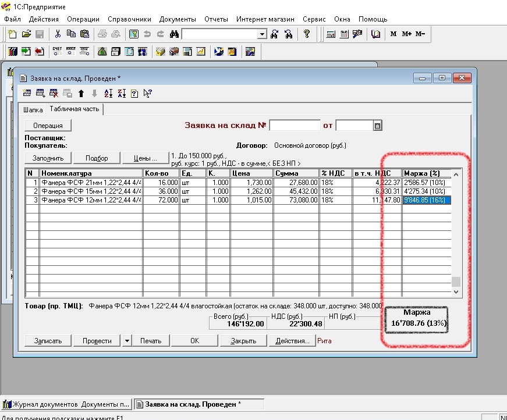Move the row up with the black up arrow
This screenshot has width=507, height=420.
tap(81, 93)
